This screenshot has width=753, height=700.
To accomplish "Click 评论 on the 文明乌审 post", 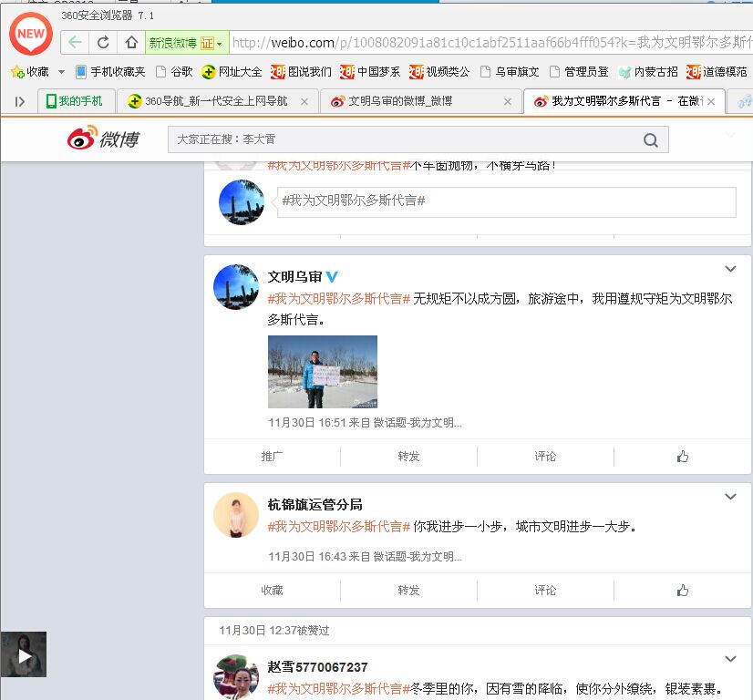I will point(545,456).
